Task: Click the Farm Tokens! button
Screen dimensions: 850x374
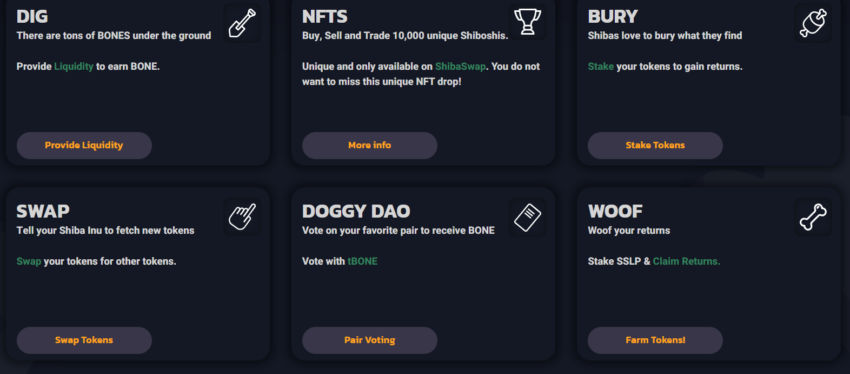Action: tap(655, 340)
